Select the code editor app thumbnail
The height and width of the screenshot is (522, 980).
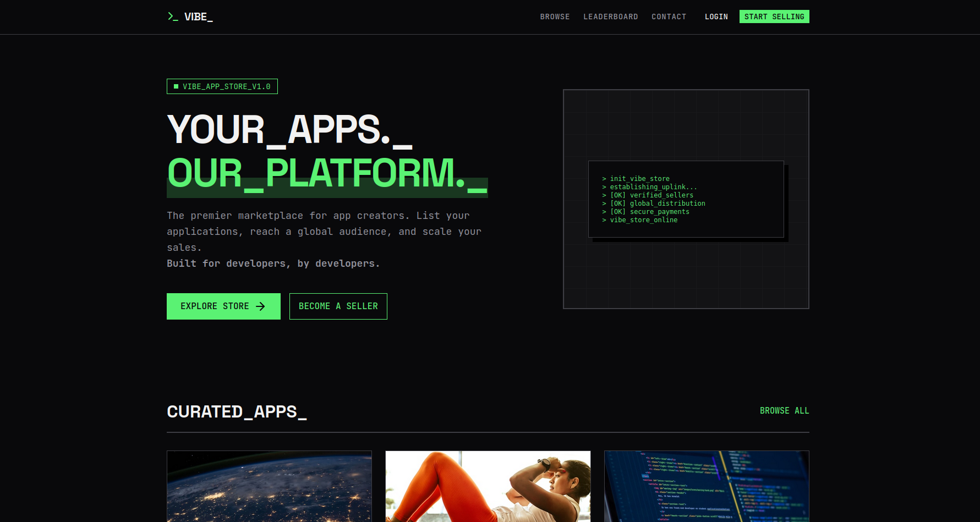(x=707, y=486)
